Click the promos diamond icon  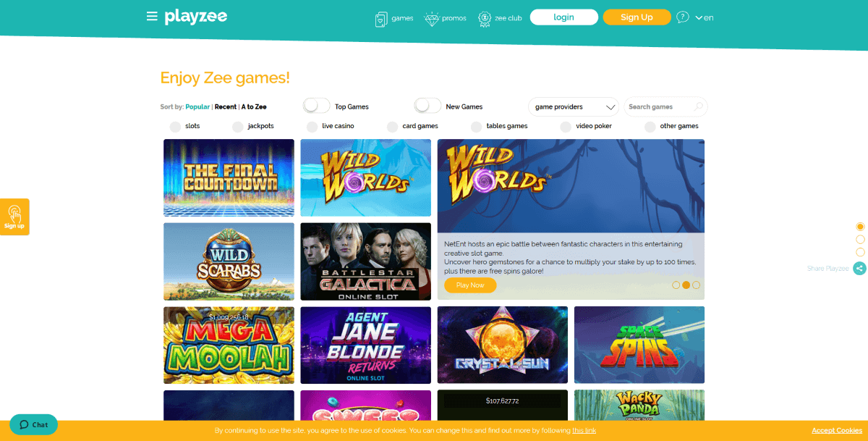coord(431,18)
